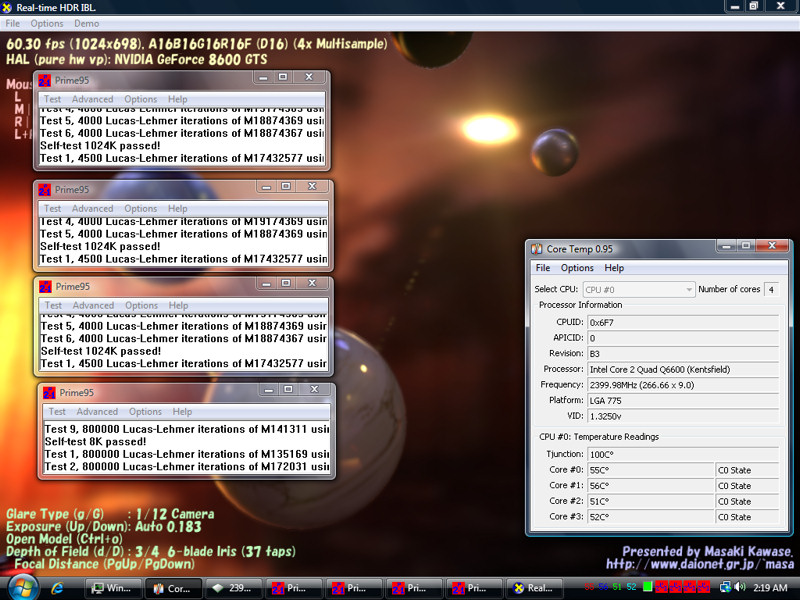Switch to last Prime95 taskbar button
The width and height of the screenshot is (800, 600).
pyautogui.click(x=474, y=588)
